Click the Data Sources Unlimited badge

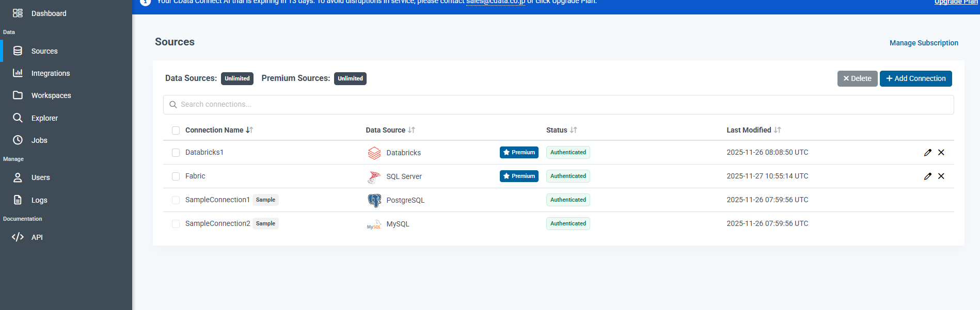237,78
